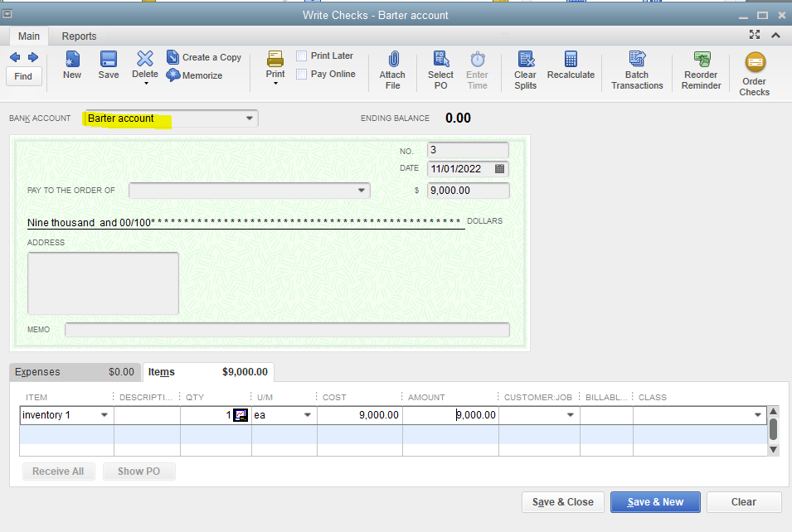
Task: Click Attach File paperclip icon
Action: pos(393,59)
